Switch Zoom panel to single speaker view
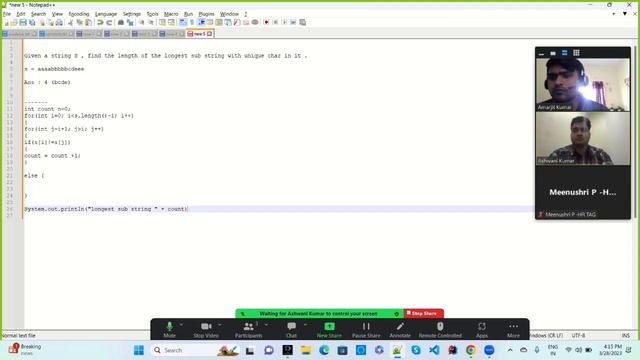640x360 pixels. tap(553, 53)
